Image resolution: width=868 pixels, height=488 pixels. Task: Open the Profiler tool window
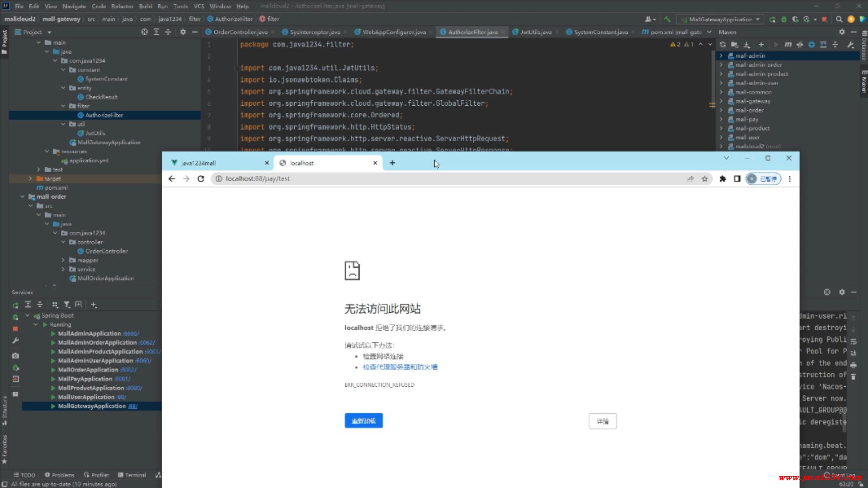[96, 475]
